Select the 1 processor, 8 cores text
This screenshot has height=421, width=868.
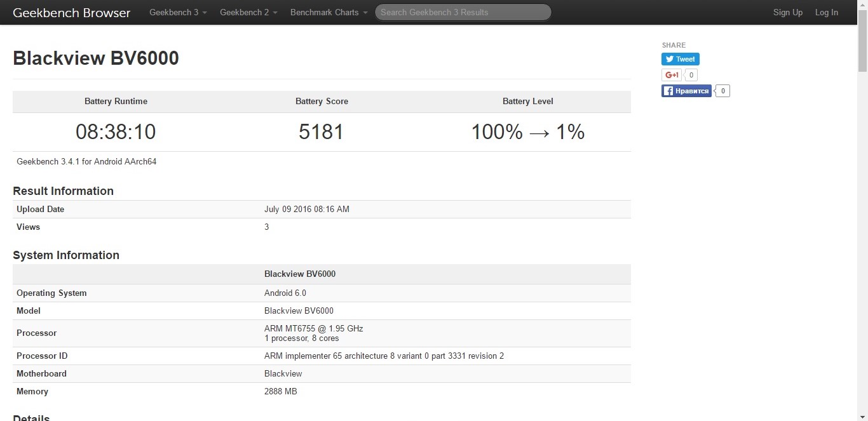pyautogui.click(x=302, y=338)
